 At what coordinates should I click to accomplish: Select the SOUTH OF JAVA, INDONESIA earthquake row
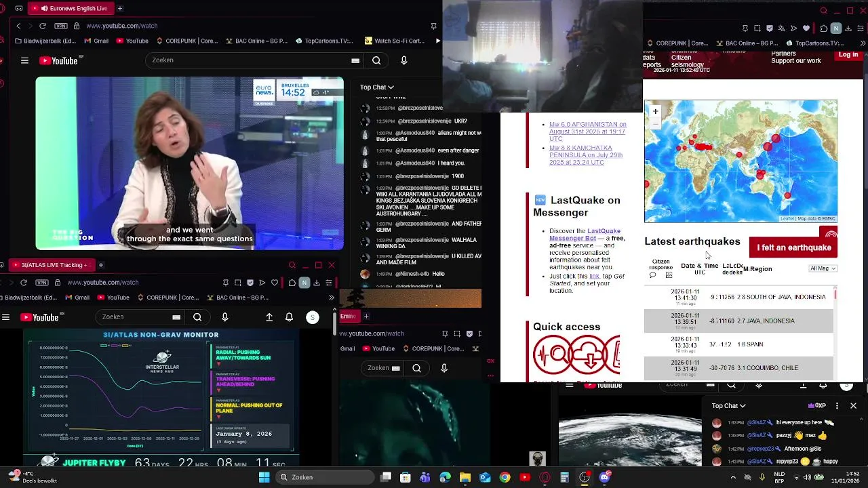coord(738,297)
